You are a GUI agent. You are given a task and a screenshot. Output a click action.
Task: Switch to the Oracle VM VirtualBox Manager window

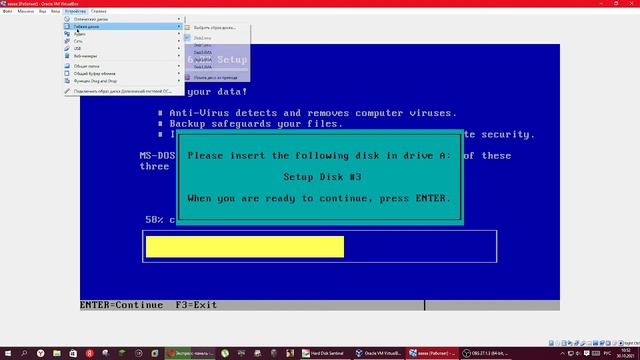click(x=378, y=353)
